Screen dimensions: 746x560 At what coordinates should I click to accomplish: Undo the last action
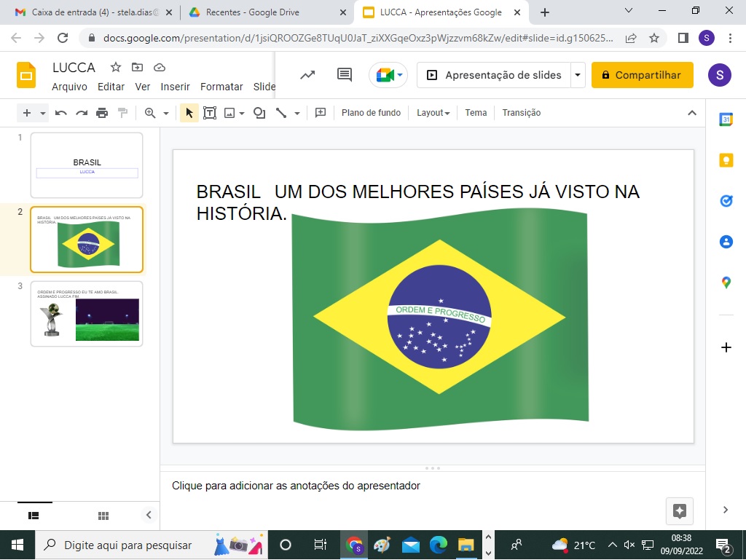61,113
